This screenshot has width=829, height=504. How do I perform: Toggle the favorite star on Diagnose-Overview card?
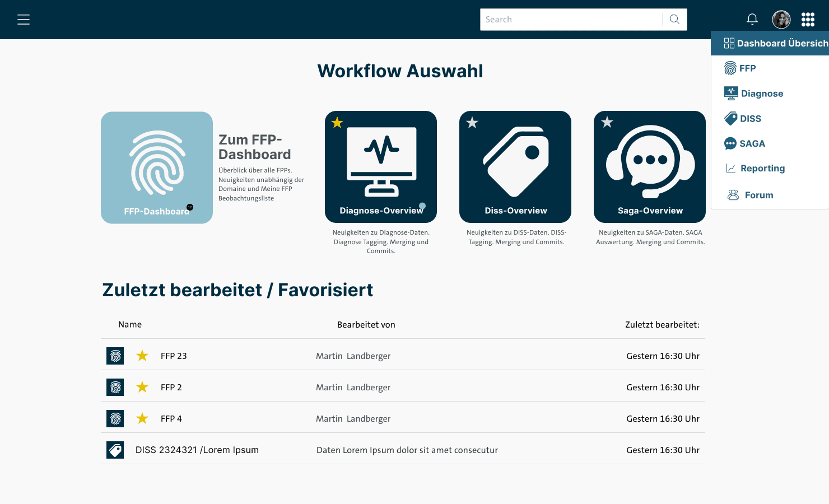337,122
